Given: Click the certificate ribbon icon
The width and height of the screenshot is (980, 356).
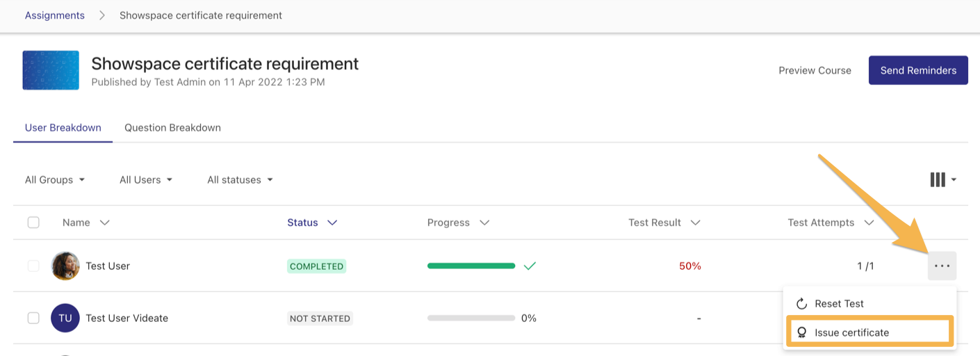Looking at the screenshot, I should [801, 333].
